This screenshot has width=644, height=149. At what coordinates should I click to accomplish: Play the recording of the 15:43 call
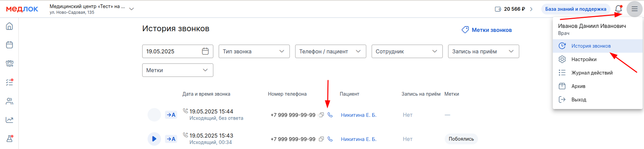pyautogui.click(x=154, y=139)
